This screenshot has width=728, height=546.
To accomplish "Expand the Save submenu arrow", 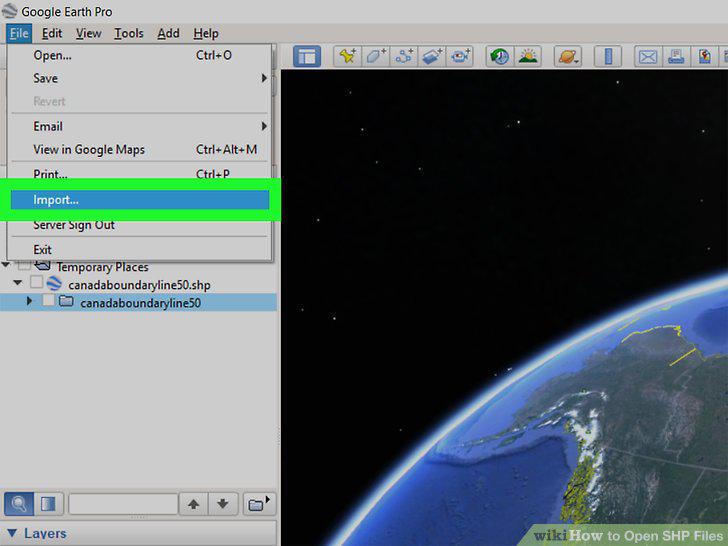I will coord(264,78).
